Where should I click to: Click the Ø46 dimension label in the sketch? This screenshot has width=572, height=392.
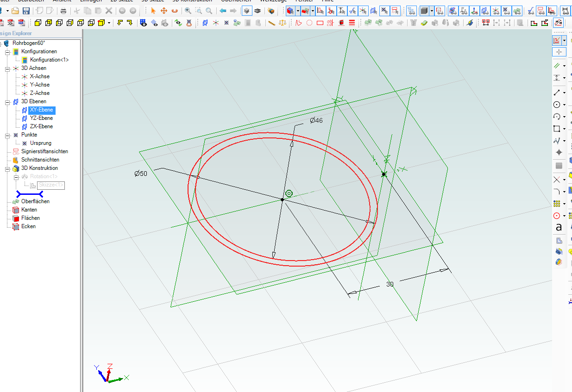point(316,120)
